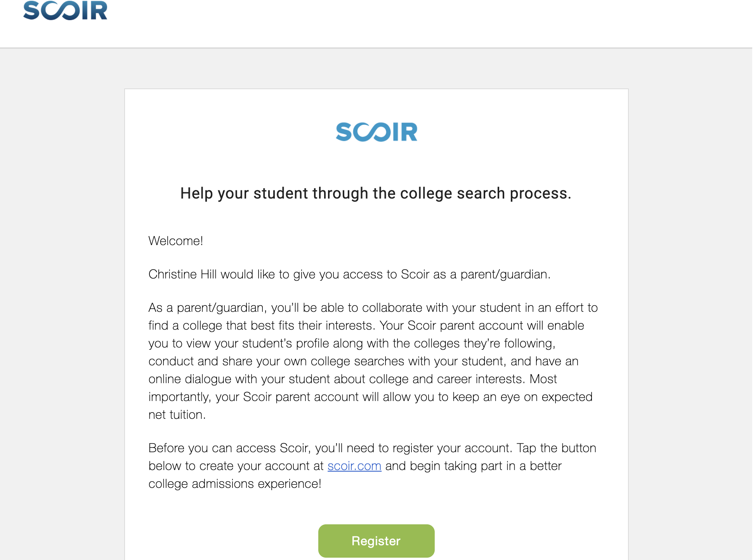
Task: Click the words 'net tuition.'
Action: pos(177,415)
